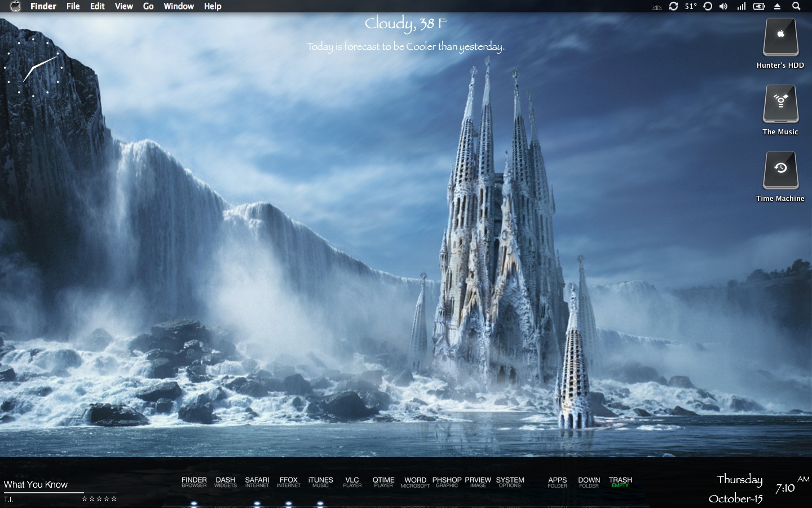Click the "Thursday" day text
The height and width of the screenshot is (508, 812).
(x=739, y=480)
